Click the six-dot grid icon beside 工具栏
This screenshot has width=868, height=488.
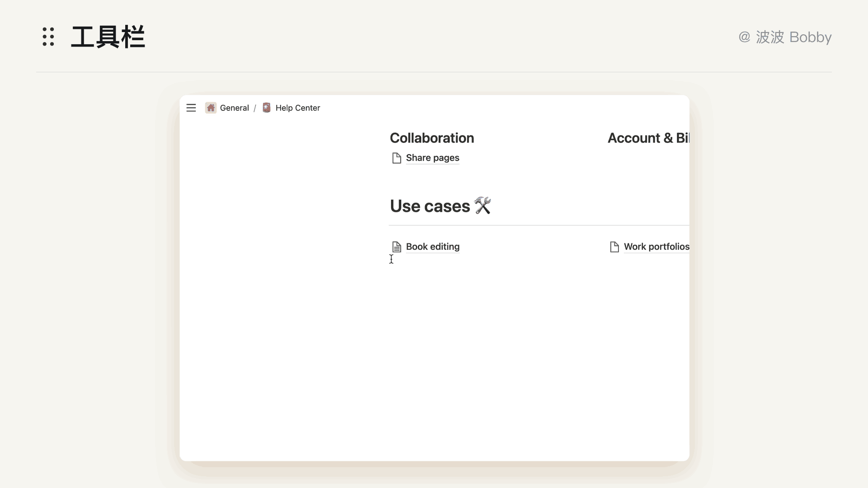coord(48,37)
